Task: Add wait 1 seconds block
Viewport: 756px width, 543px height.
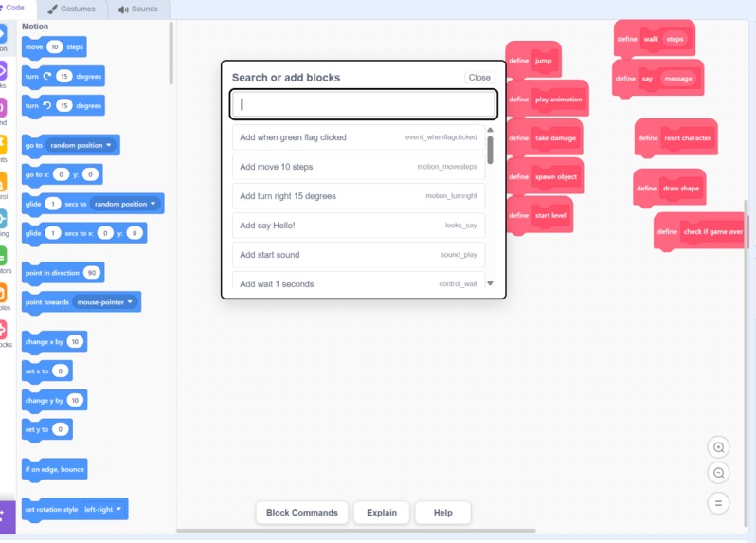Action: [x=358, y=281]
